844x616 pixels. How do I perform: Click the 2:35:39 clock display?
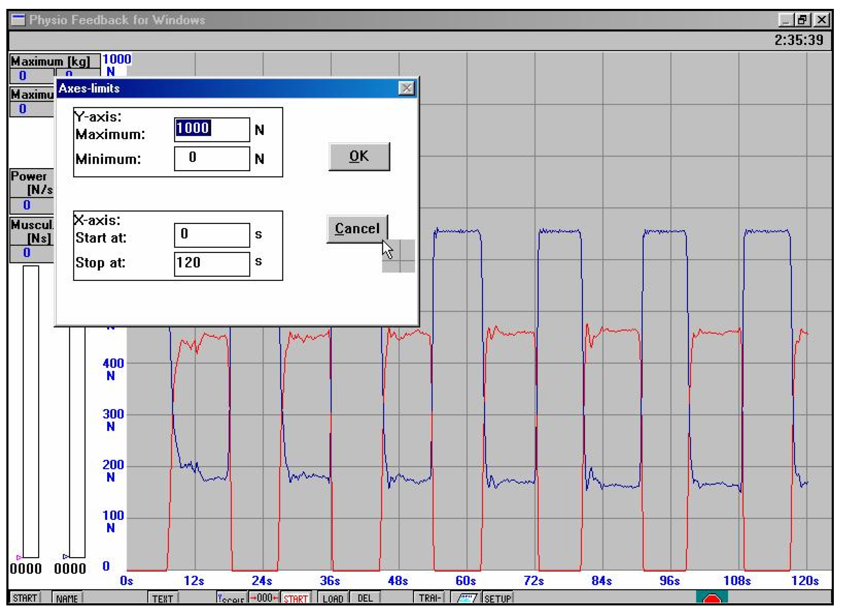[x=799, y=40]
